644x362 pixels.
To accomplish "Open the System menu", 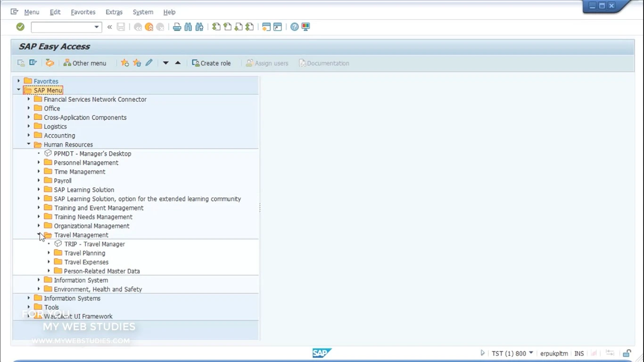I will tap(143, 12).
